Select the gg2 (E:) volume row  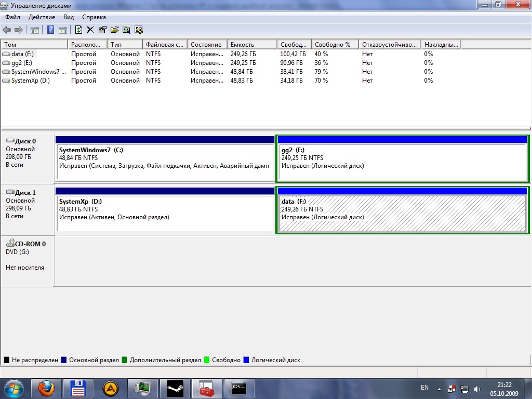231,63
